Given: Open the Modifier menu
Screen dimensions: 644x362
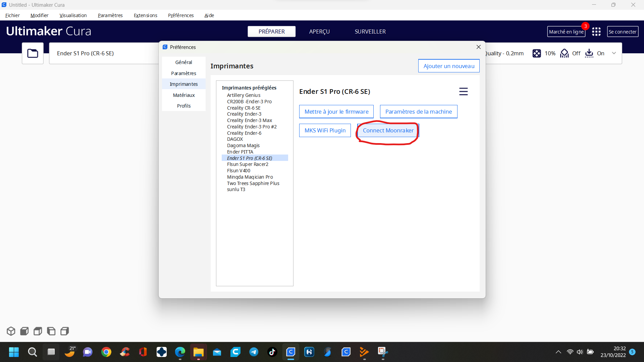Looking at the screenshot, I should click(x=39, y=15).
